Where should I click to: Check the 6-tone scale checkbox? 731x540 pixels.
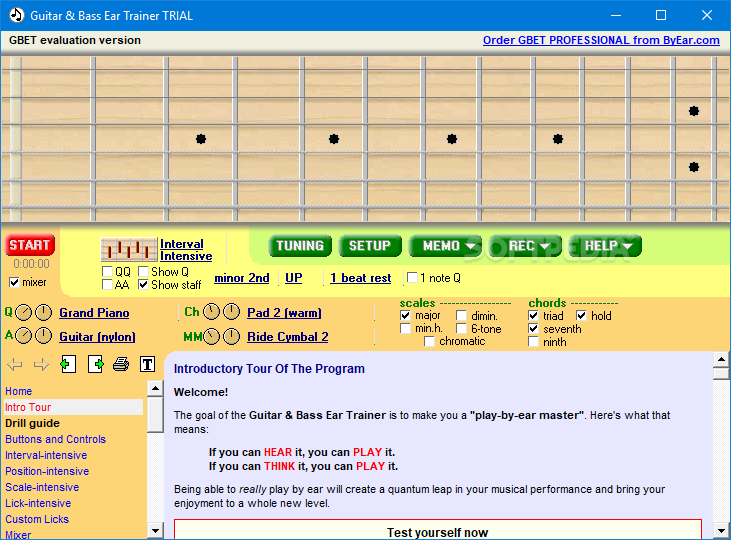coord(461,328)
